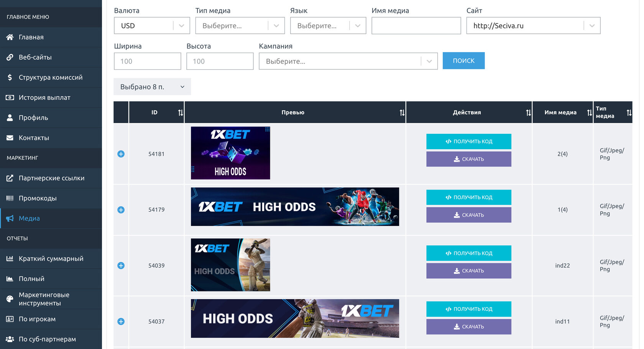Click the cricket square banner preview 54039

click(x=230, y=265)
